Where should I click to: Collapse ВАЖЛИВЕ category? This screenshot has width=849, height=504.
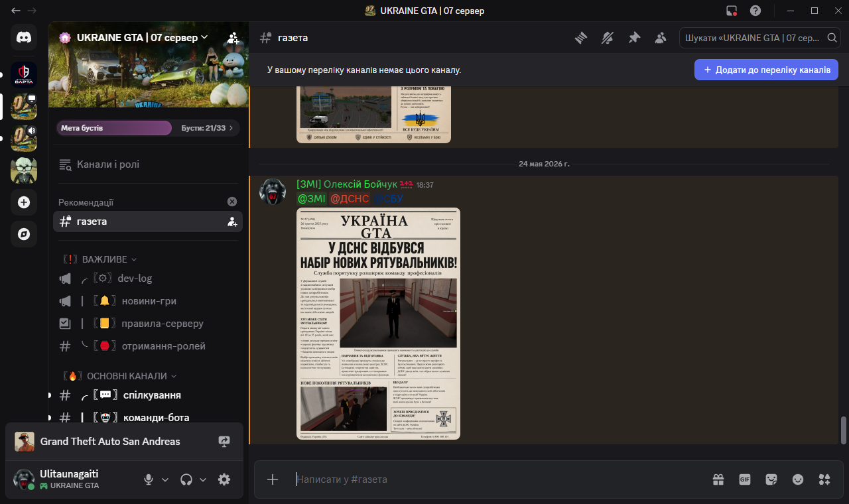[100, 259]
